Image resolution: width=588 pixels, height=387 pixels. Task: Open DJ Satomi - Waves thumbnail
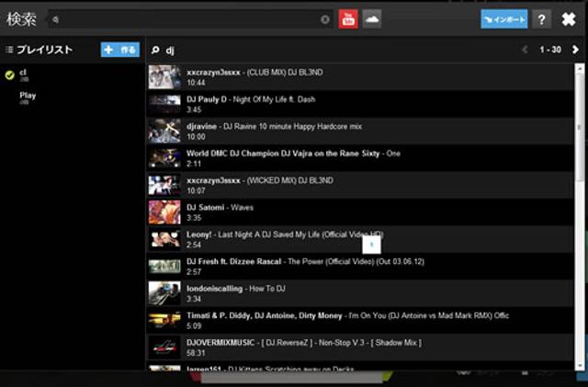(x=164, y=212)
